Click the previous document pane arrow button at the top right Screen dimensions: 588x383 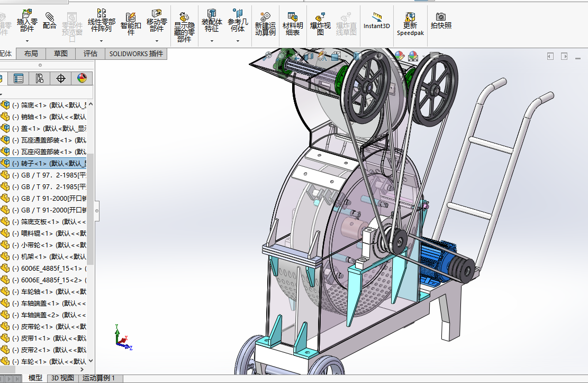pyautogui.click(x=550, y=56)
